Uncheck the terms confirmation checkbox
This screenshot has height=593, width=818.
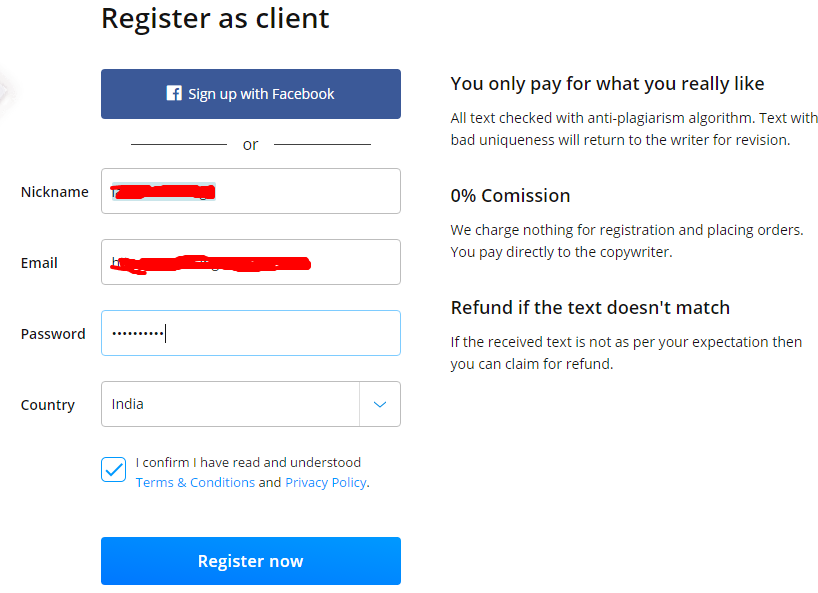114,469
